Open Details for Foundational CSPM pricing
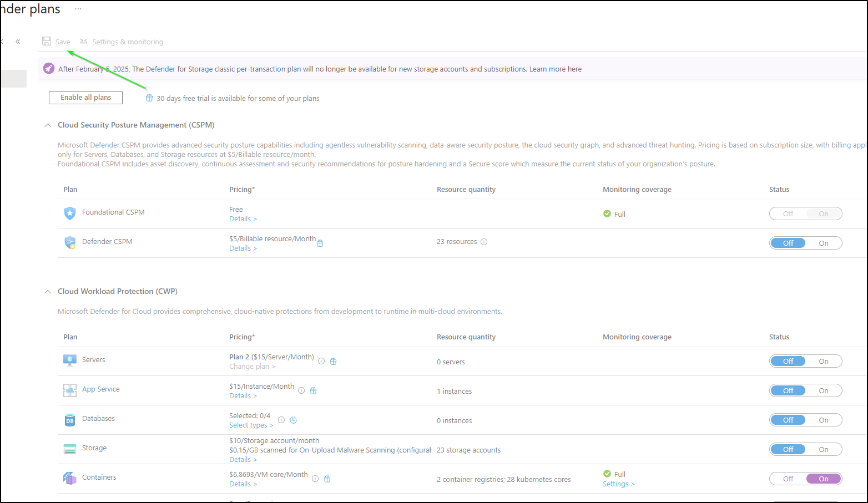 [243, 219]
